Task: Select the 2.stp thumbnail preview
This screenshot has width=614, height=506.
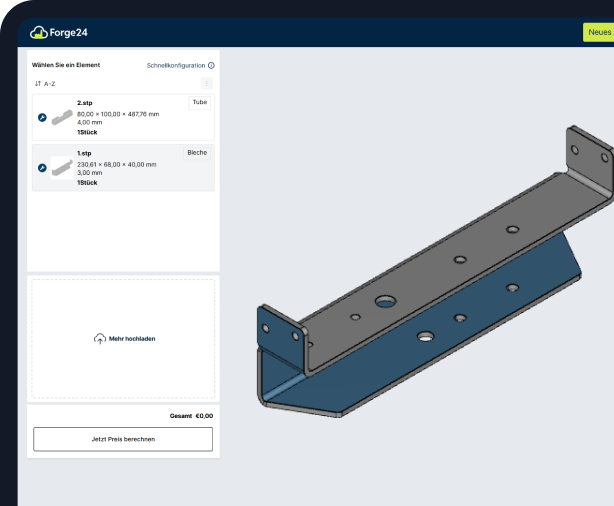Action: 62,117
